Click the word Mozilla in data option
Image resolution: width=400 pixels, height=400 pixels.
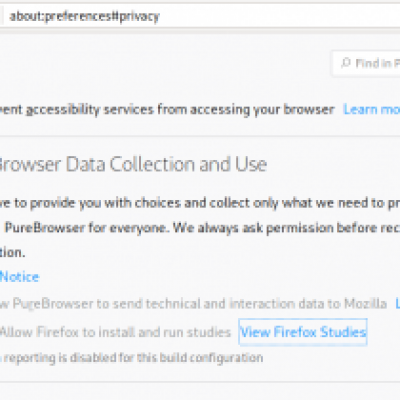[365, 304]
